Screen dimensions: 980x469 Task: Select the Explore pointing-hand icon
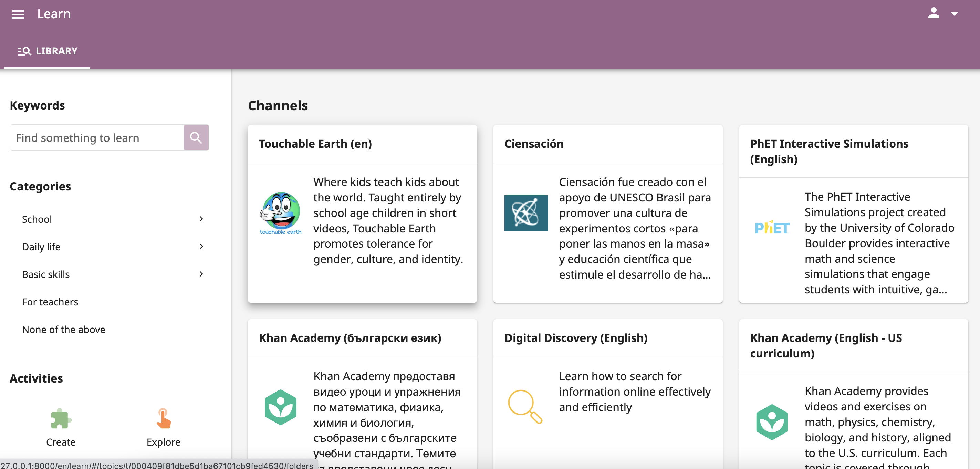[163, 419]
